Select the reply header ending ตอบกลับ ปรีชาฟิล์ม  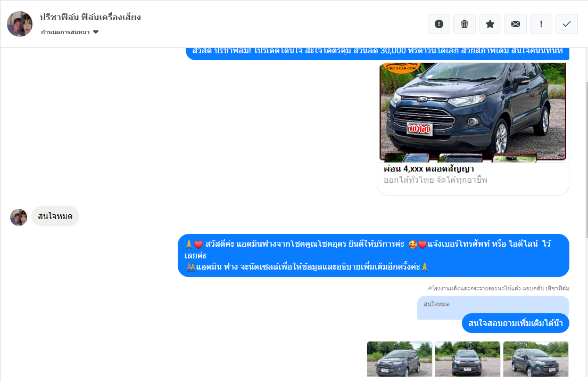pyautogui.click(x=498, y=288)
